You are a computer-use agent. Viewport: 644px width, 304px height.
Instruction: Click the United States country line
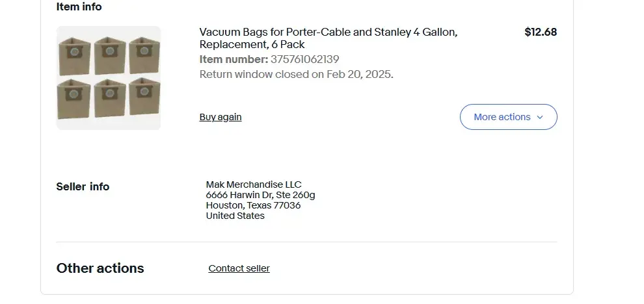click(235, 216)
